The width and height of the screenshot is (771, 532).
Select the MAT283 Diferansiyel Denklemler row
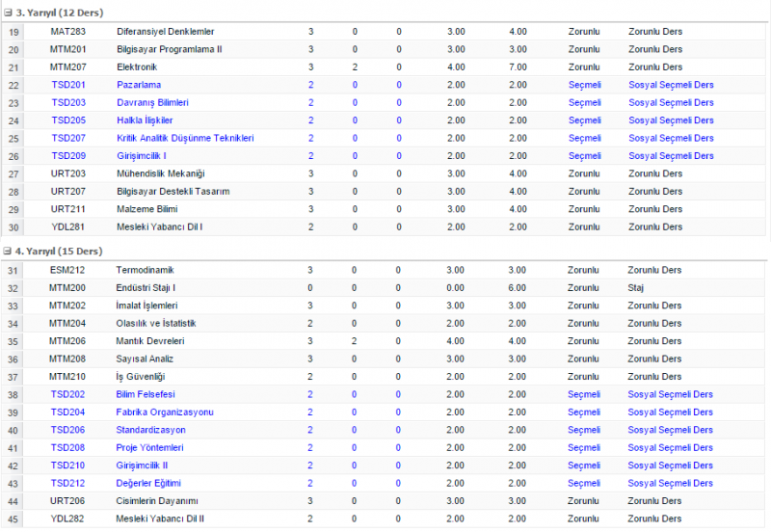(x=165, y=32)
